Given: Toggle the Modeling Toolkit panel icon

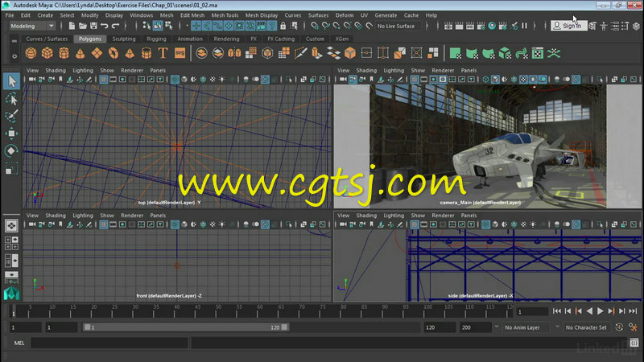Looking at the screenshot, I should pyautogui.click(x=592, y=26).
